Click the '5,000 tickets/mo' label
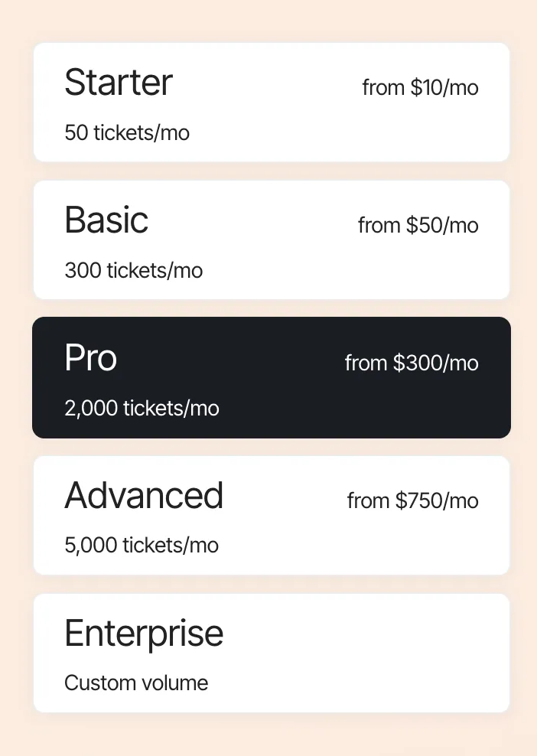 coord(142,546)
